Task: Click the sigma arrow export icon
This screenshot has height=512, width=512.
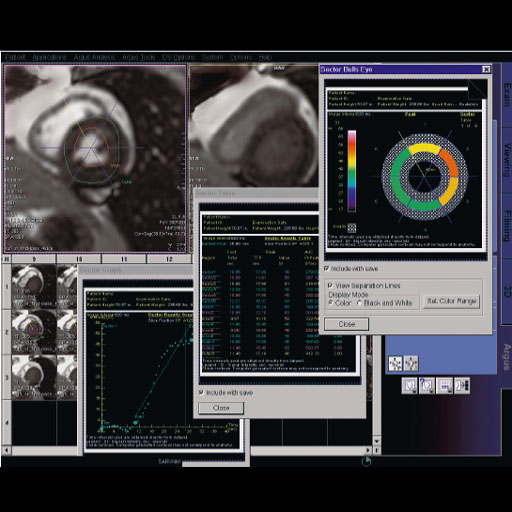Action: (x=462, y=386)
